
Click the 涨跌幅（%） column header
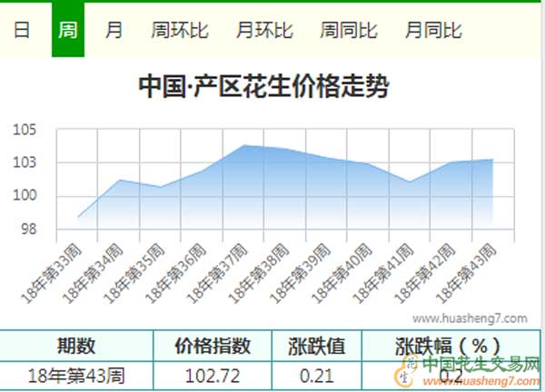(449, 346)
